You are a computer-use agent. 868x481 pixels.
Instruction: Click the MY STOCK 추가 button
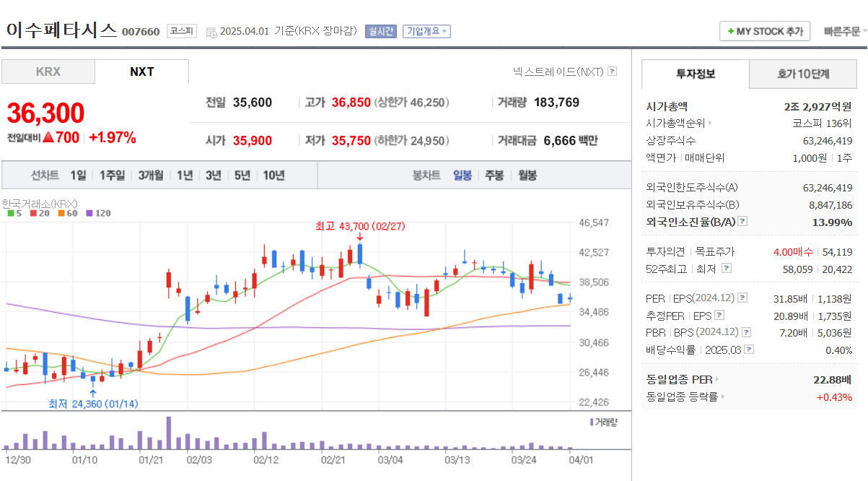pos(765,32)
